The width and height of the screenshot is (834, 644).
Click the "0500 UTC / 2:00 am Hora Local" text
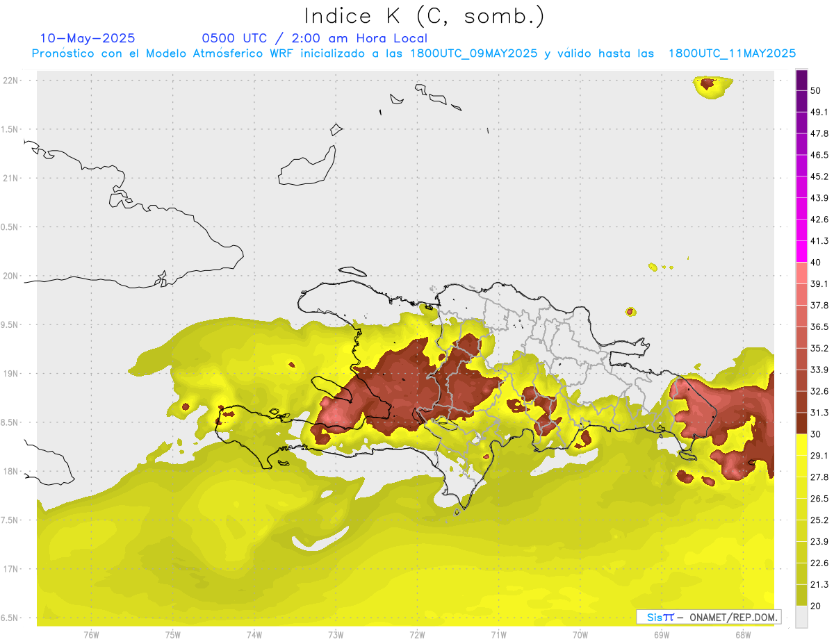coord(315,38)
